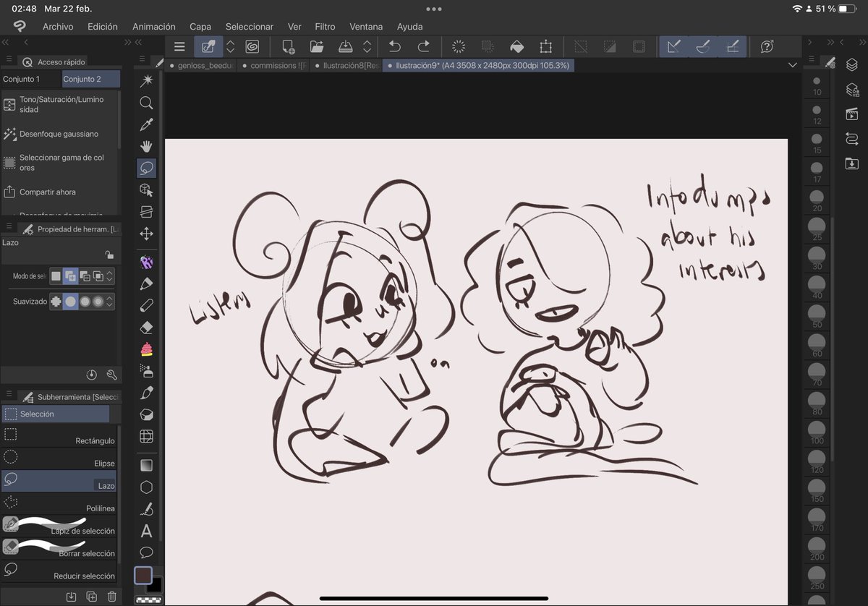Open Suavizado stepper arrows
This screenshot has width=868, height=606.
[x=110, y=302]
